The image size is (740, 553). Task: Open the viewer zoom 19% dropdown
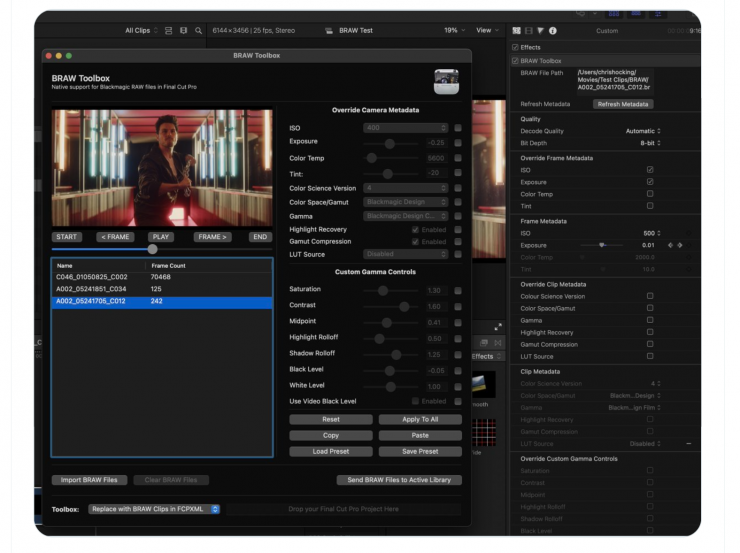click(455, 31)
